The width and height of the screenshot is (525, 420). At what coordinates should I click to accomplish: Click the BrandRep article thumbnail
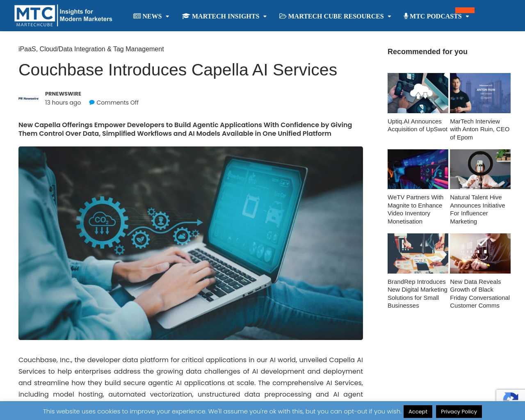(418, 253)
